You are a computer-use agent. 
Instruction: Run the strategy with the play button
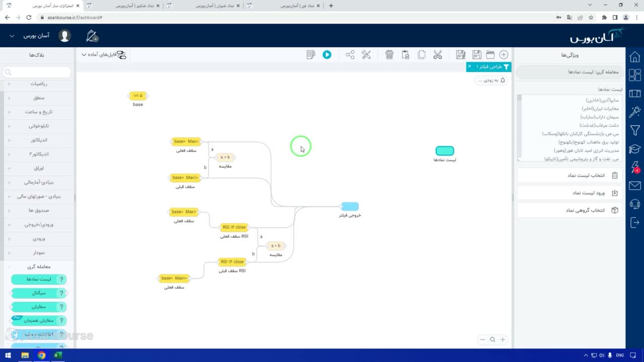327,55
